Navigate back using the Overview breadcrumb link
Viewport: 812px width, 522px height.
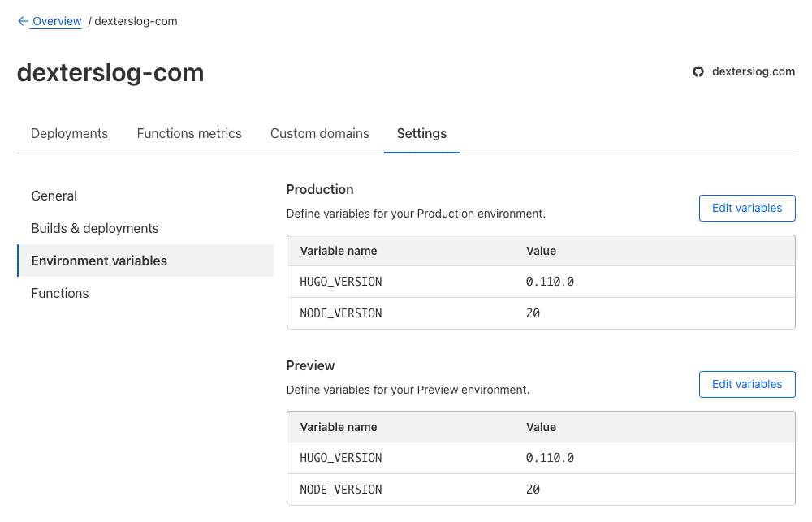(x=55, y=21)
